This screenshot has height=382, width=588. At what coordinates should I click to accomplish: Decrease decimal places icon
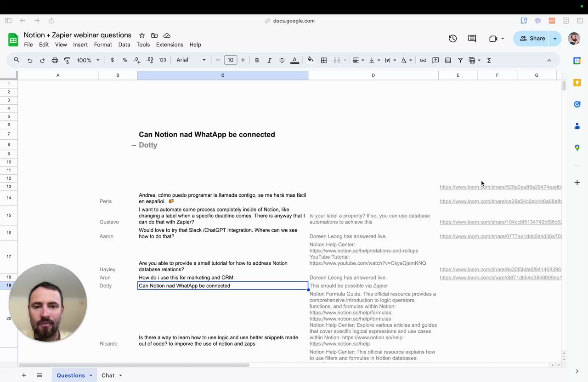pyautogui.click(x=137, y=60)
